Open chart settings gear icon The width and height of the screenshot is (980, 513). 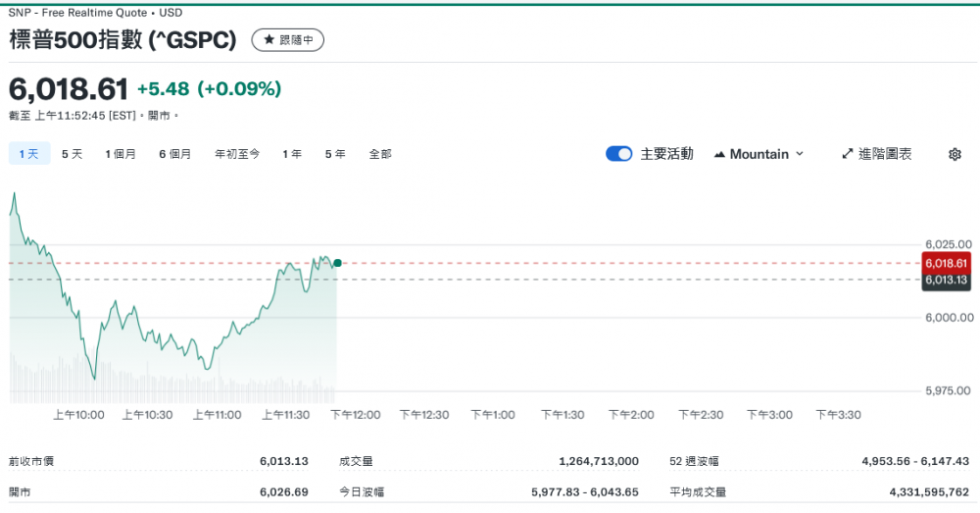(955, 154)
